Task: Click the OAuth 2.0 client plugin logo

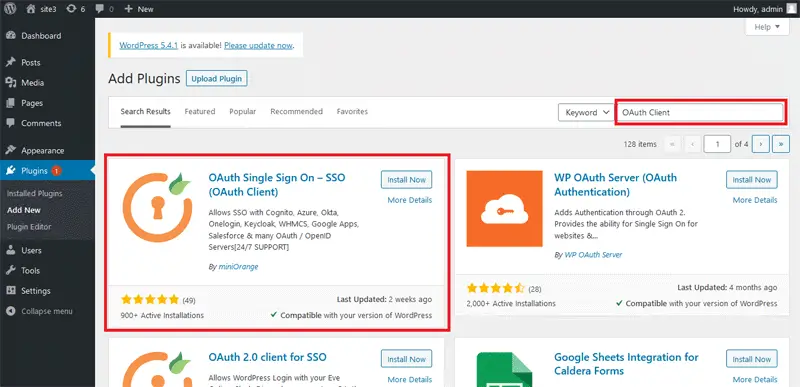Action: [x=157, y=369]
